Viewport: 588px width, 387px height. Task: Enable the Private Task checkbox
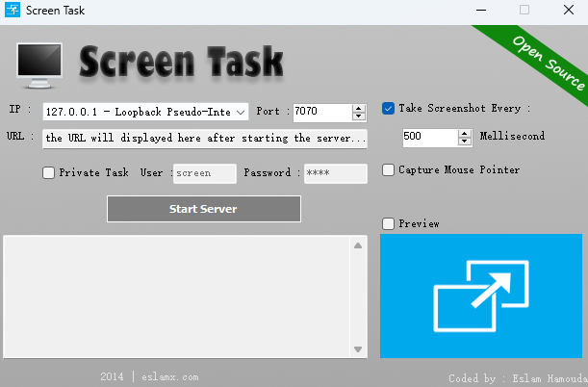tap(49, 173)
